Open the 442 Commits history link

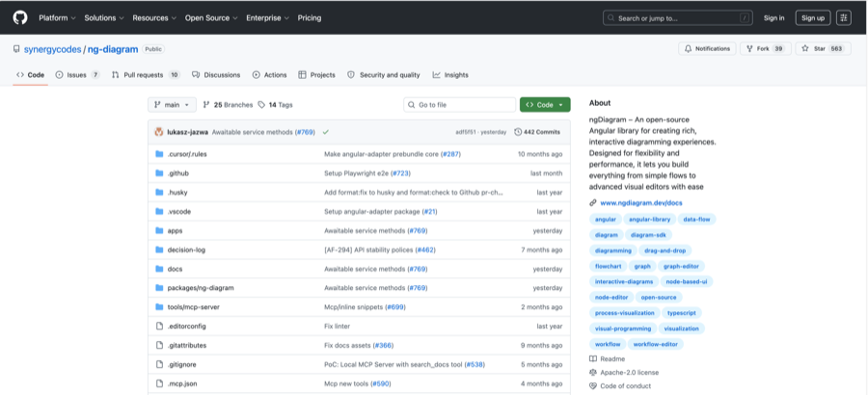click(x=537, y=132)
